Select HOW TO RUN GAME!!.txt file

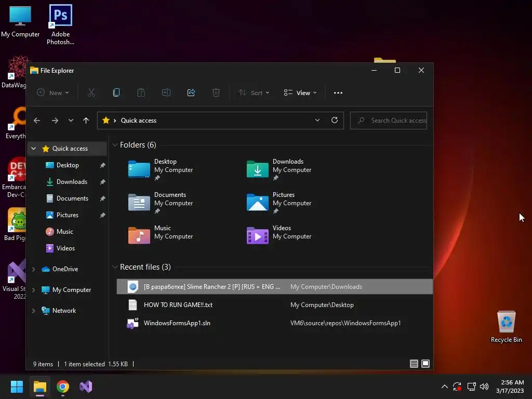274,304
